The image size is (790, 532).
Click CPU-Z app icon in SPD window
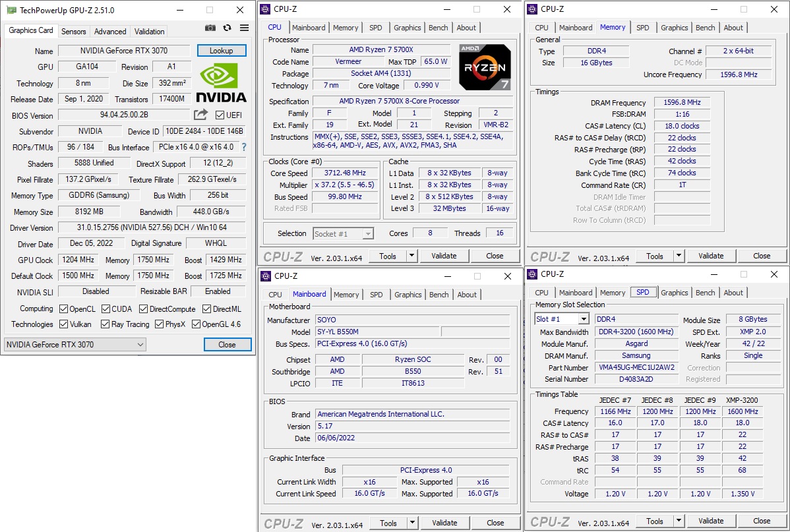point(533,274)
